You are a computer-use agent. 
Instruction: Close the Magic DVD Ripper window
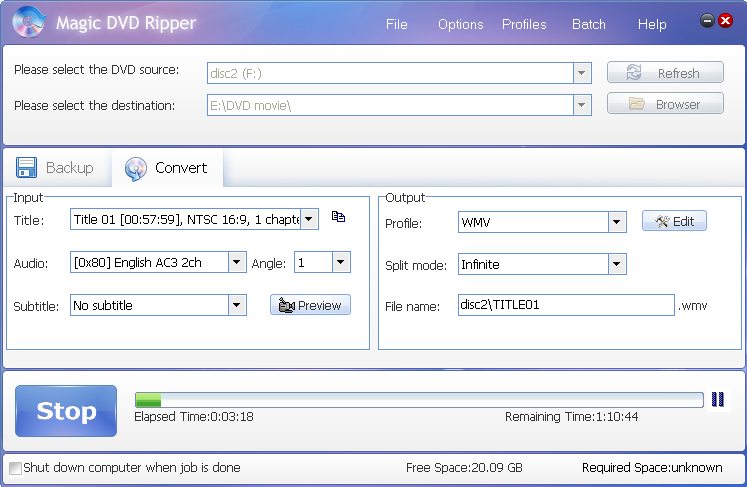coord(726,20)
